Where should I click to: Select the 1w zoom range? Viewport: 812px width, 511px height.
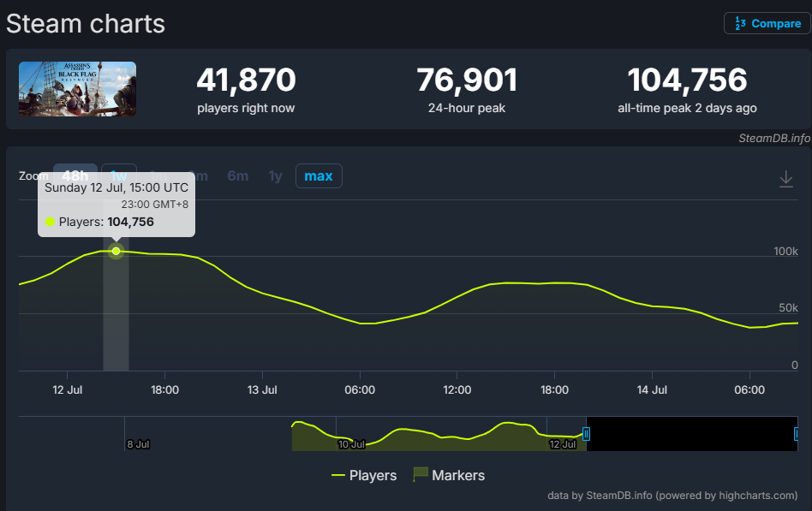point(119,175)
